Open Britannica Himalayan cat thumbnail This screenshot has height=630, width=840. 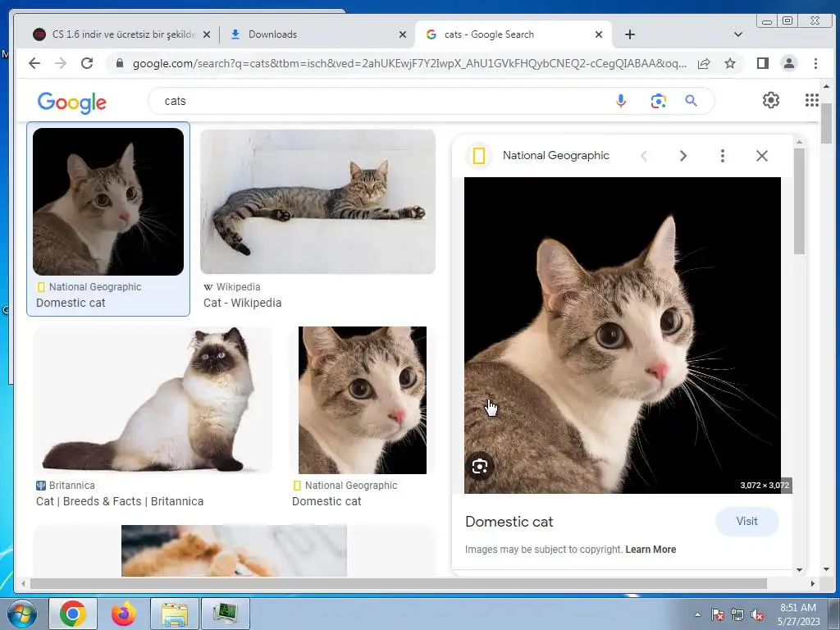point(153,399)
